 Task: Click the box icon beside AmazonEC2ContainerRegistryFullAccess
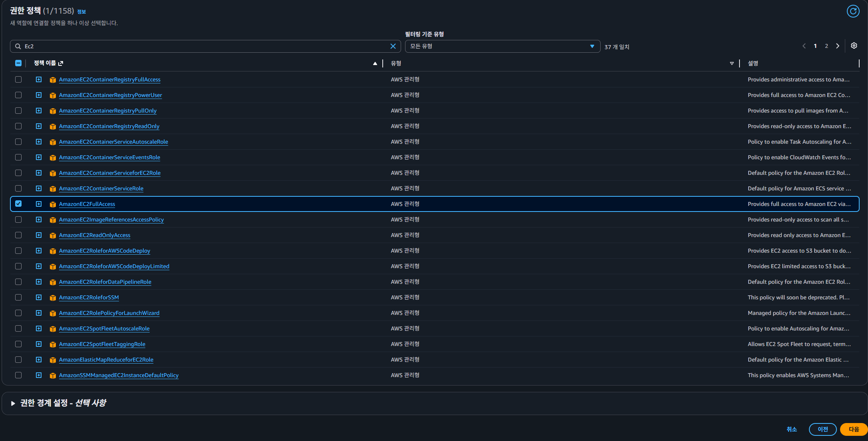coord(53,80)
